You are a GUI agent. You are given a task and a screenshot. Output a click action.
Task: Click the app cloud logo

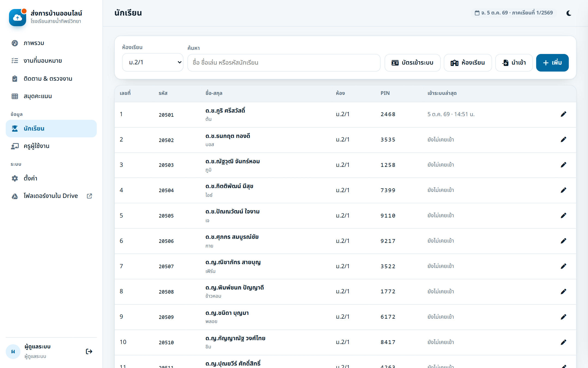17,17
